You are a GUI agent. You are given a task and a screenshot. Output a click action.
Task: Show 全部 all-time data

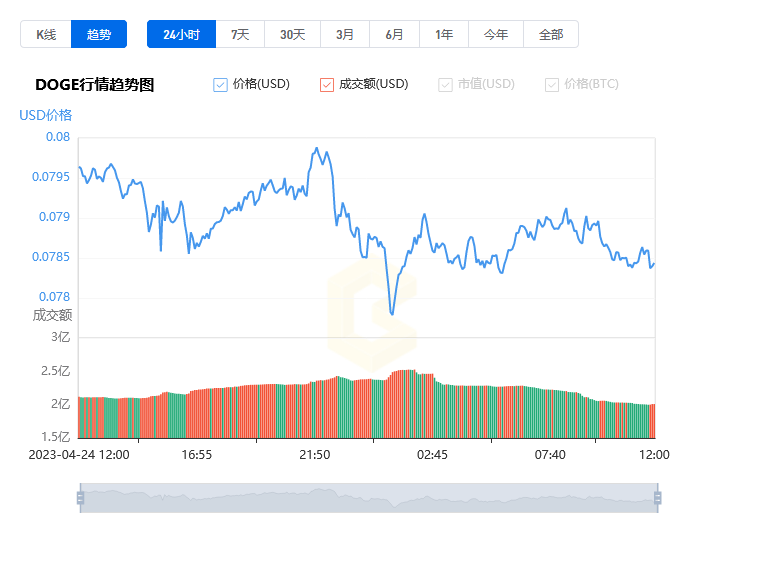point(551,34)
